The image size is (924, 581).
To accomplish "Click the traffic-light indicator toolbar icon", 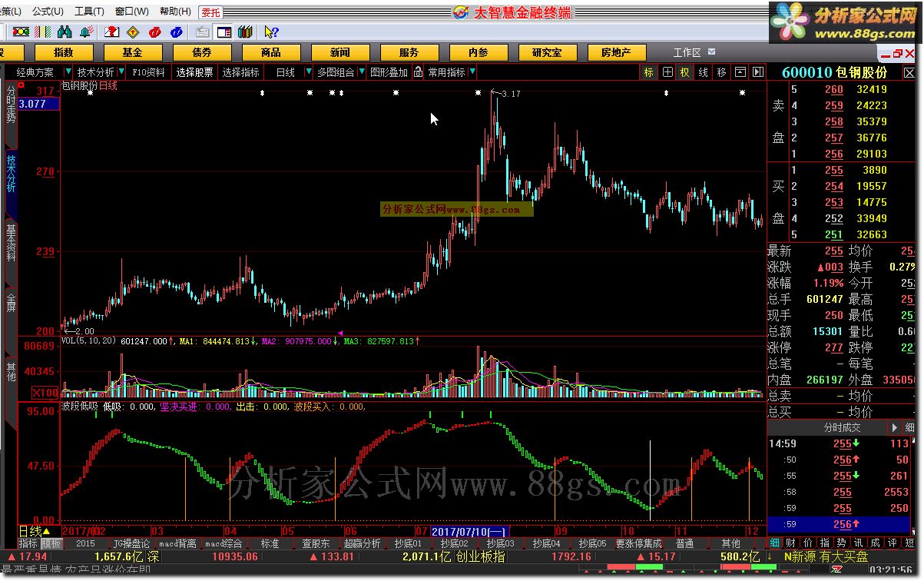I will point(22,32).
